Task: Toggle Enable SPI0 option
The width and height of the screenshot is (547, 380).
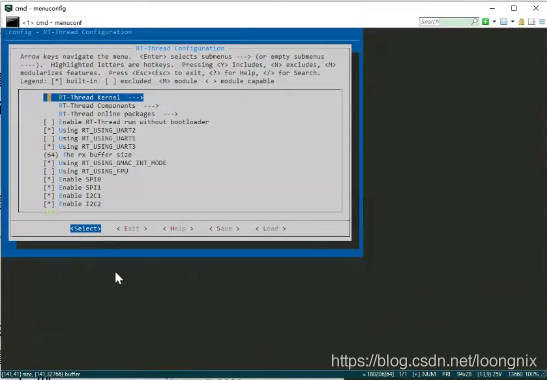Action: (72, 179)
